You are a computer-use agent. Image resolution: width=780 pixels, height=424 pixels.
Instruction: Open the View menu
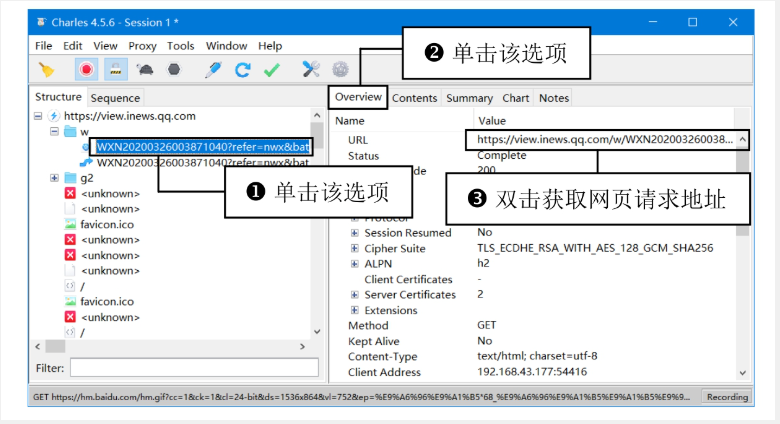[105, 46]
